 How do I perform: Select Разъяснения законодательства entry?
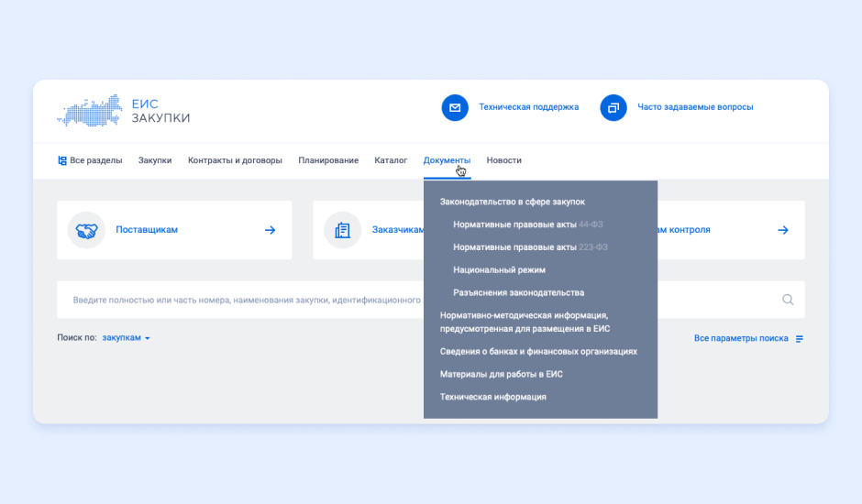(x=518, y=293)
